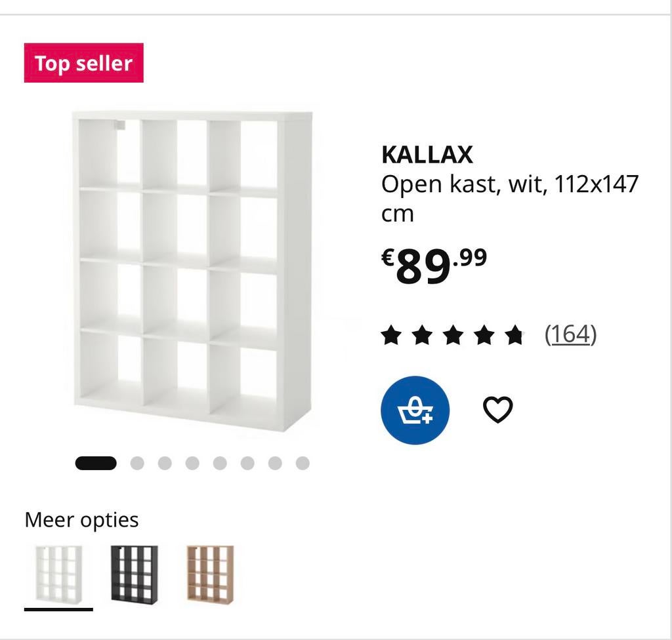Toggle the favorite heart for this product
The width and height of the screenshot is (672, 640).
click(x=499, y=409)
